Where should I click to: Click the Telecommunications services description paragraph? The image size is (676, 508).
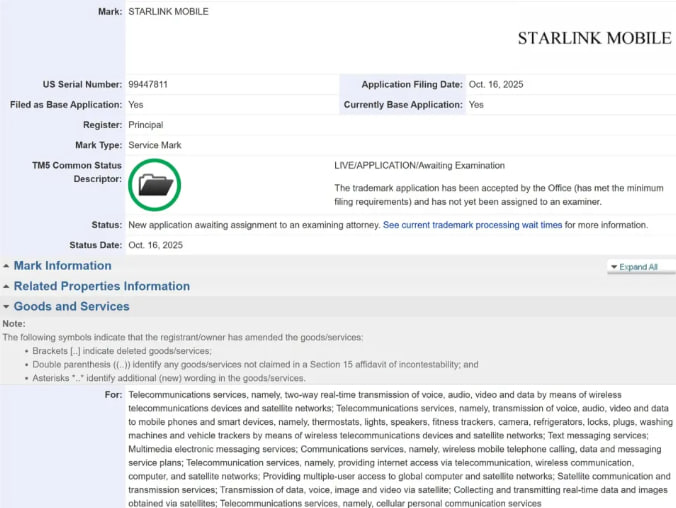point(400,449)
